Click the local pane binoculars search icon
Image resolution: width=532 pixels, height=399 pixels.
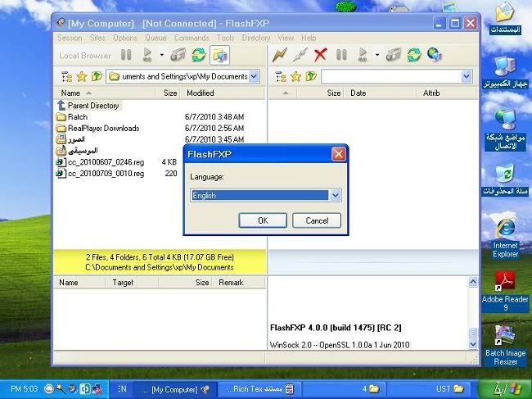[178, 55]
